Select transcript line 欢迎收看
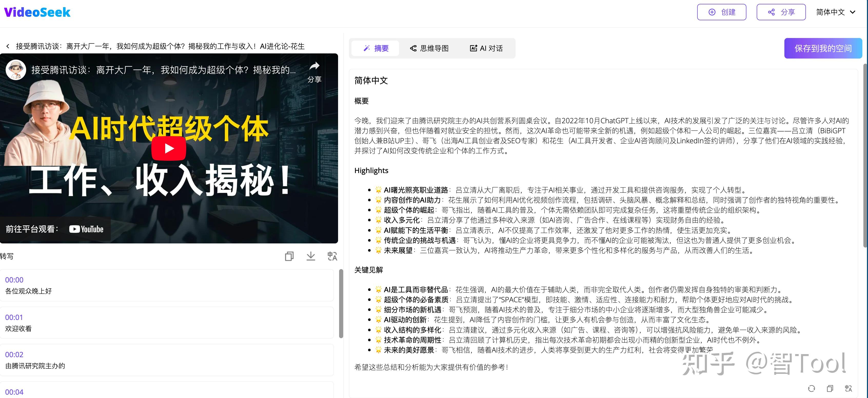Screen dimensions: 868x398 tap(18, 328)
